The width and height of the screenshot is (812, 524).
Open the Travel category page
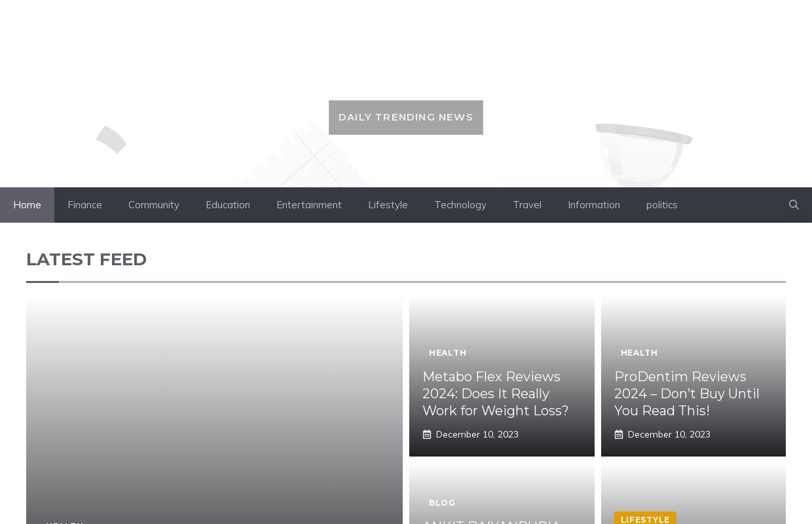(x=527, y=205)
